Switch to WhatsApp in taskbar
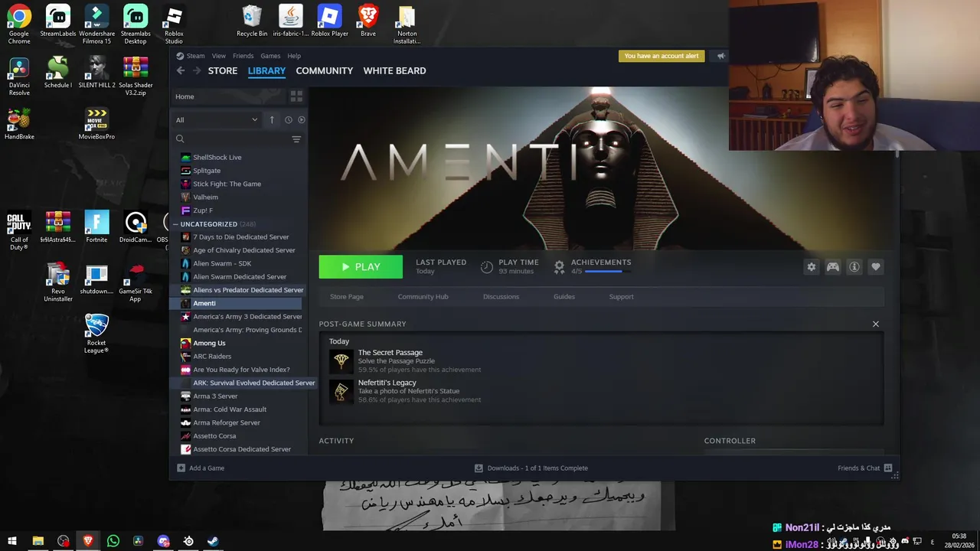 point(113,541)
